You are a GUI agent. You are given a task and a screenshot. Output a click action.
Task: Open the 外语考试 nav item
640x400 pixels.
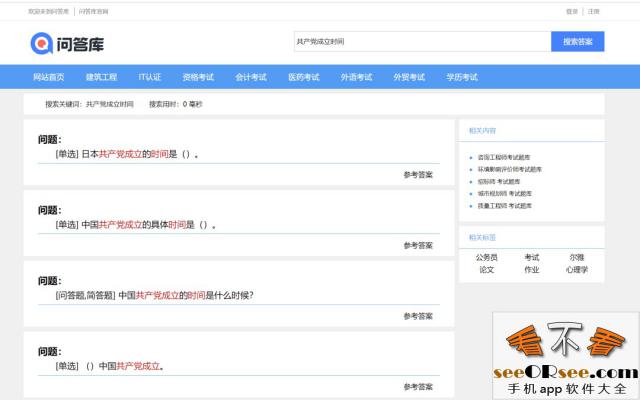[x=356, y=77]
